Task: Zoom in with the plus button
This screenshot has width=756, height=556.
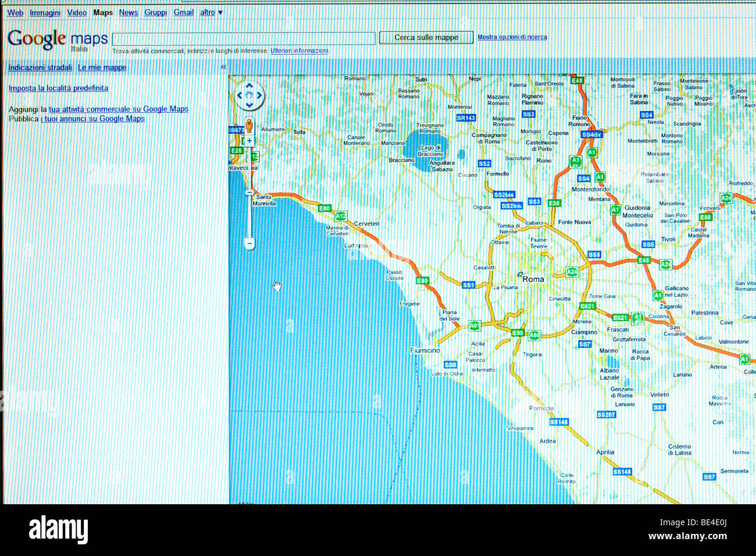Action: pyautogui.click(x=249, y=140)
